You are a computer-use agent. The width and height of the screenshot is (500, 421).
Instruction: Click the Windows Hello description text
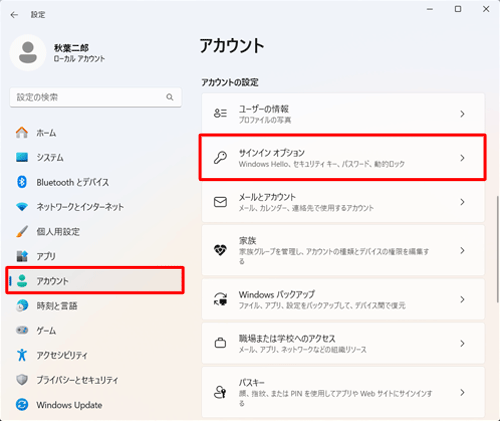(x=322, y=164)
